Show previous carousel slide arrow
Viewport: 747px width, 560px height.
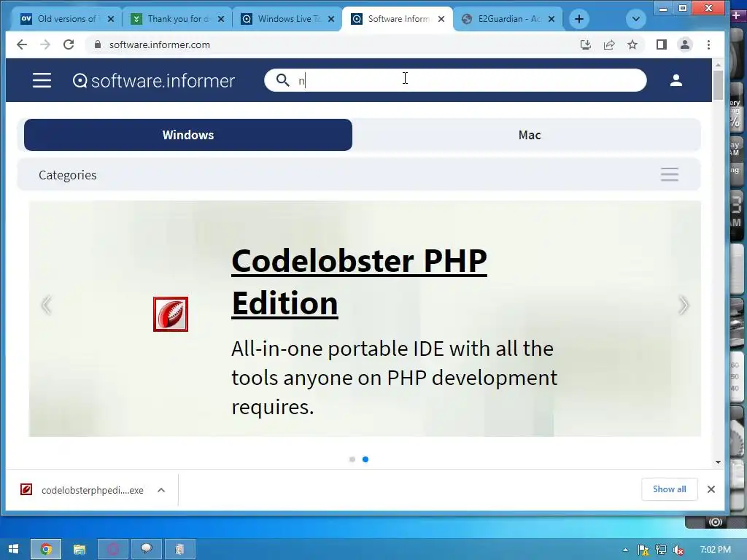tap(46, 306)
